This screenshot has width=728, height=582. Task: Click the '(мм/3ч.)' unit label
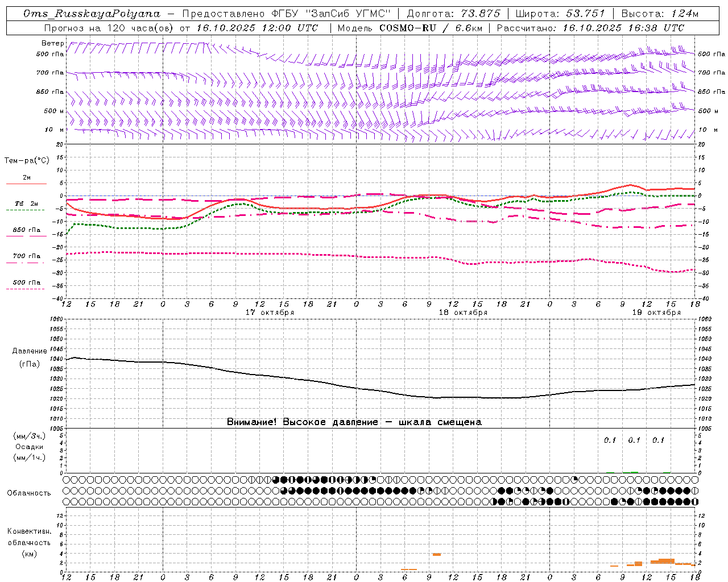[x=30, y=436]
